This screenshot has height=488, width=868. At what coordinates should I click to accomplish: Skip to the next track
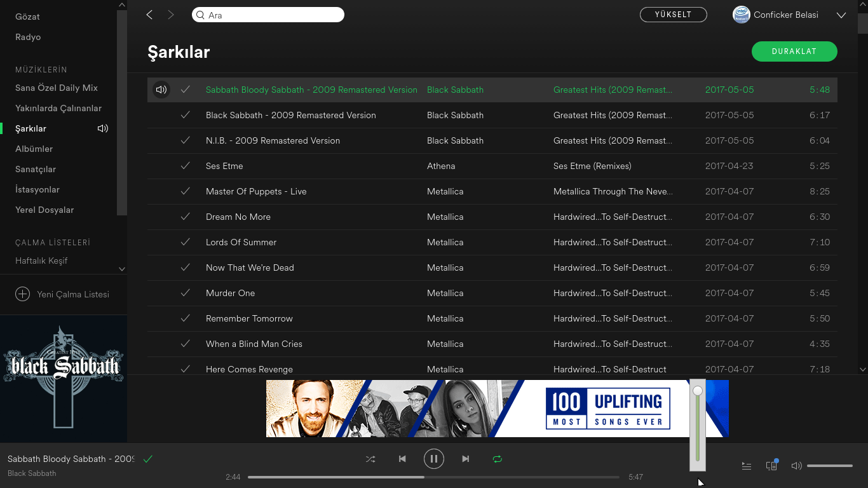pos(466,459)
